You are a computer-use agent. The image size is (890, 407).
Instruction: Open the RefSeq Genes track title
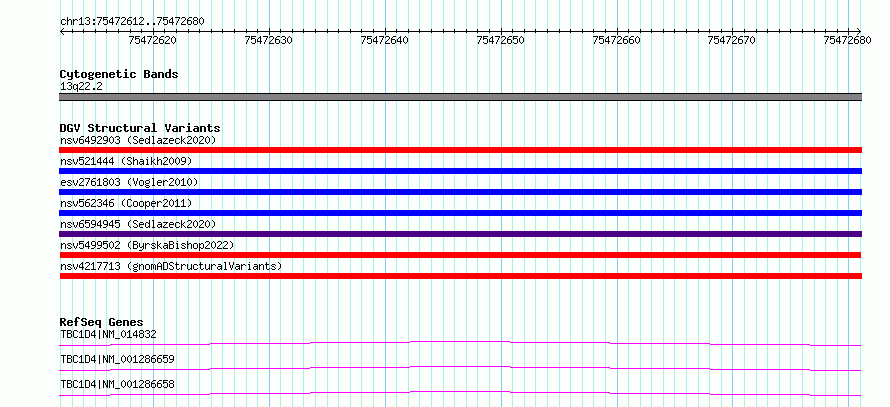(x=102, y=322)
